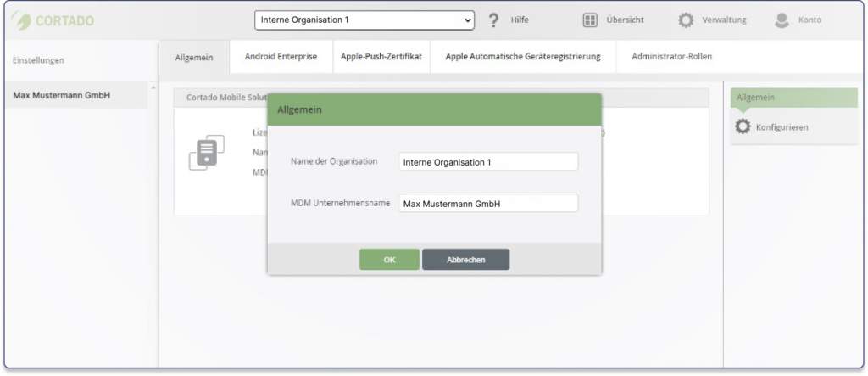Switch to the Allgemein tab
The width and height of the screenshot is (868, 376).
pos(194,57)
